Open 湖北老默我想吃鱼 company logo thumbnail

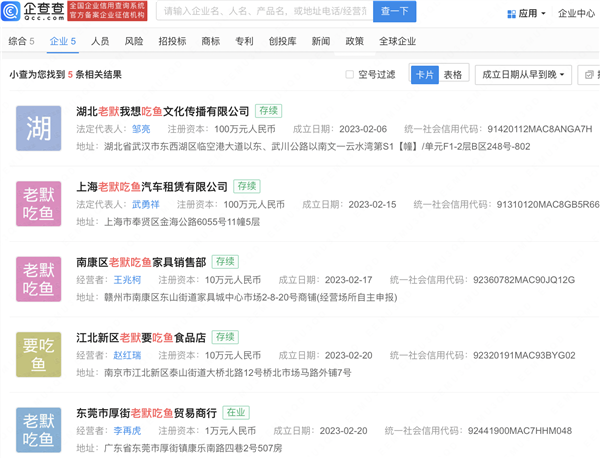[x=39, y=127]
